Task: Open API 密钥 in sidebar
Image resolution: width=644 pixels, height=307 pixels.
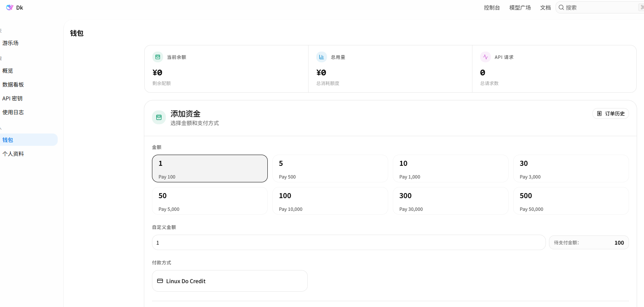Action: 12,98
